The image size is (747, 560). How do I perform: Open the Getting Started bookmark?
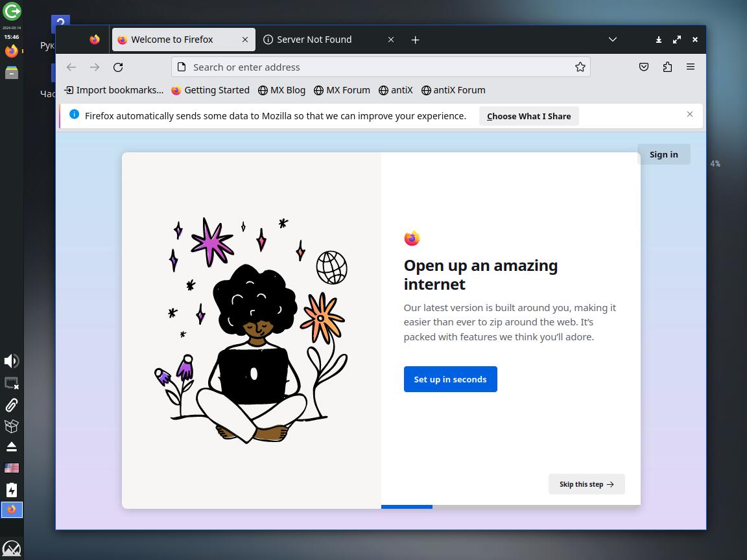211,90
